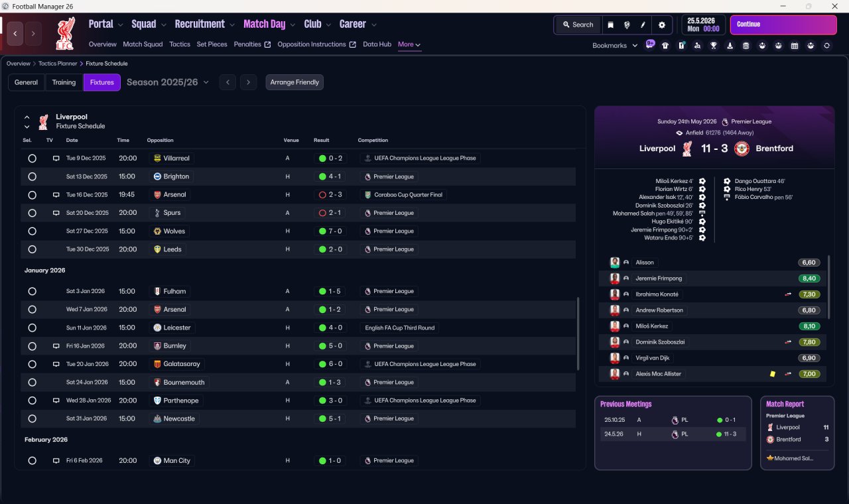This screenshot has height=504, width=849.
Task: Open the Tactics Planner breadcrumb link
Action: [x=57, y=64]
